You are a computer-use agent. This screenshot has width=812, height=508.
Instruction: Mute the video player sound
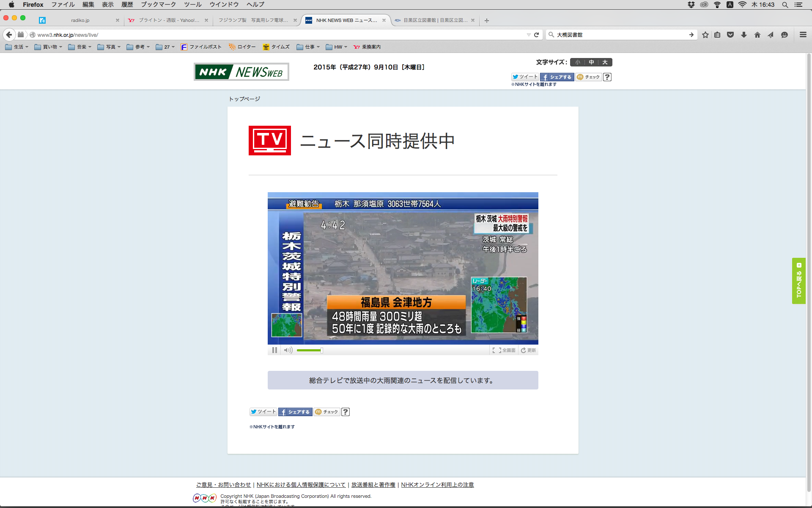(288, 350)
